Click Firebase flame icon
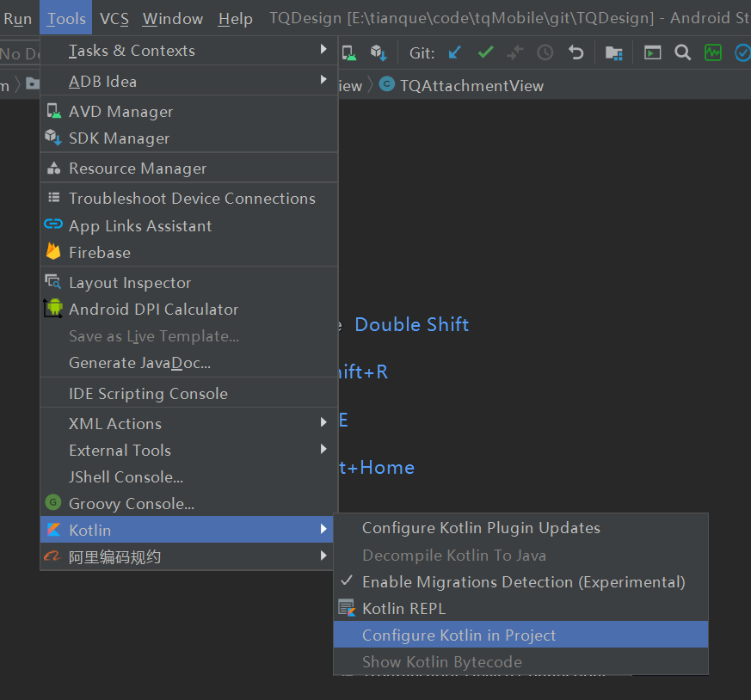The height and width of the screenshot is (700, 751). [53, 251]
